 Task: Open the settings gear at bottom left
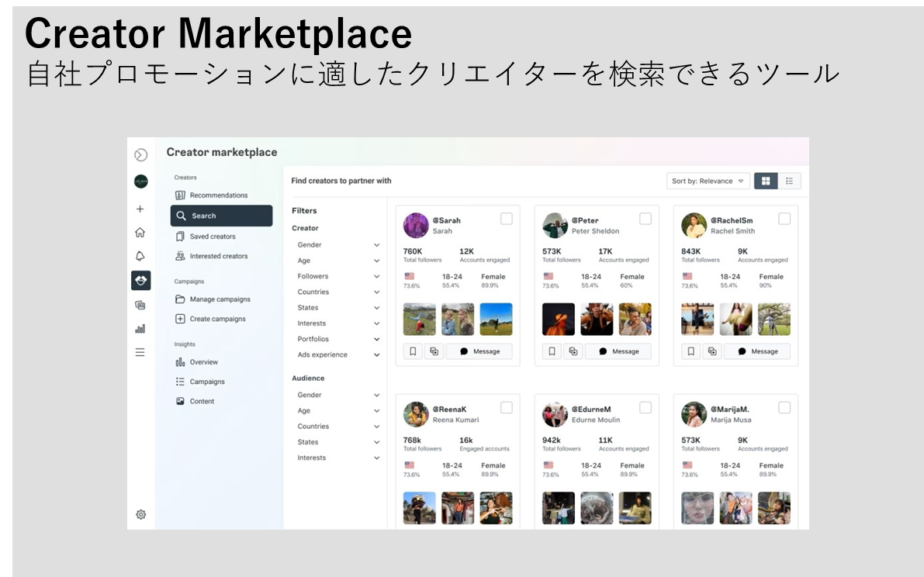(140, 514)
